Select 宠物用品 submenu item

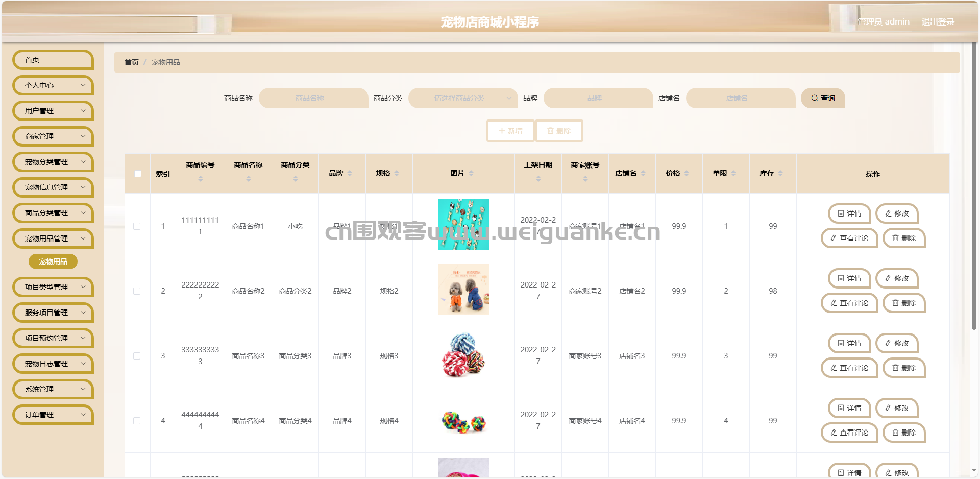(53, 261)
